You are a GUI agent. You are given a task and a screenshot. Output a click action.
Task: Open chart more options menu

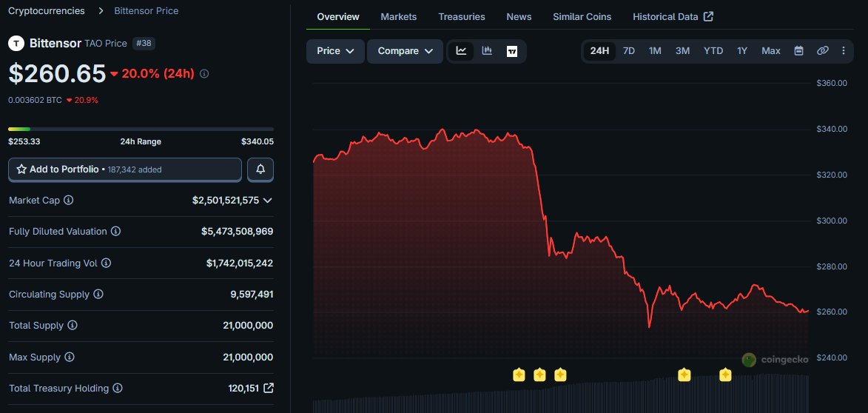click(x=844, y=51)
